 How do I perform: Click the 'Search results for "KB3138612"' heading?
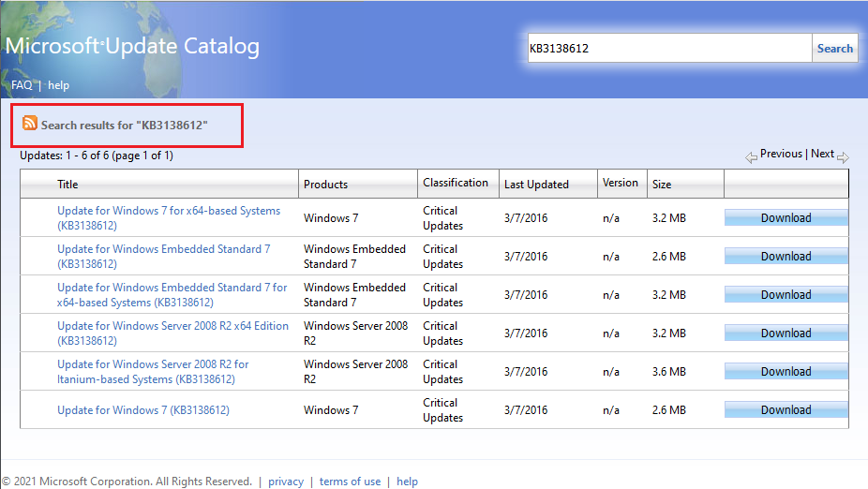[x=124, y=125]
